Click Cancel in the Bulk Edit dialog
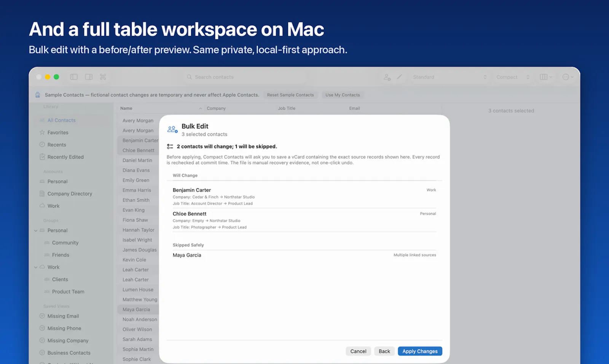The width and height of the screenshot is (609, 364). (358, 351)
